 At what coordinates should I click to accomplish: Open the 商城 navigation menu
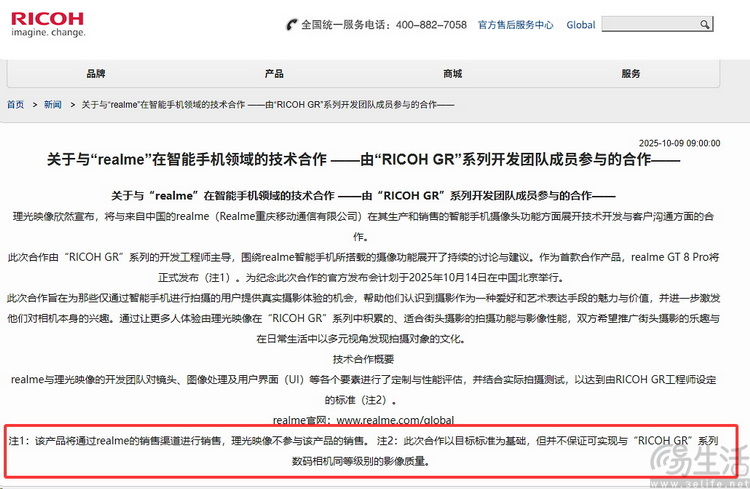[x=452, y=74]
